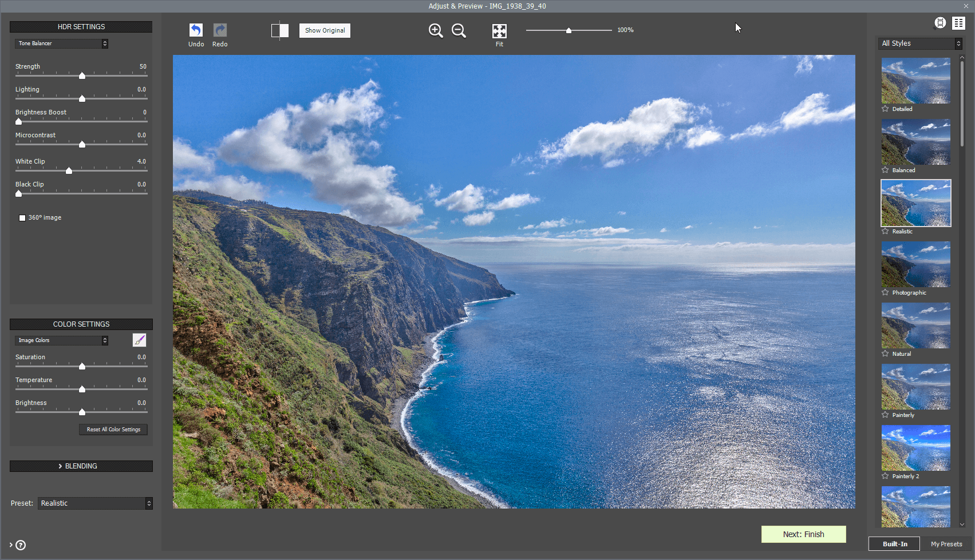This screenshot has width=975, height=560.
Task: Click the Zoom Out magnifier icon
Action: [x=459, y=30]
